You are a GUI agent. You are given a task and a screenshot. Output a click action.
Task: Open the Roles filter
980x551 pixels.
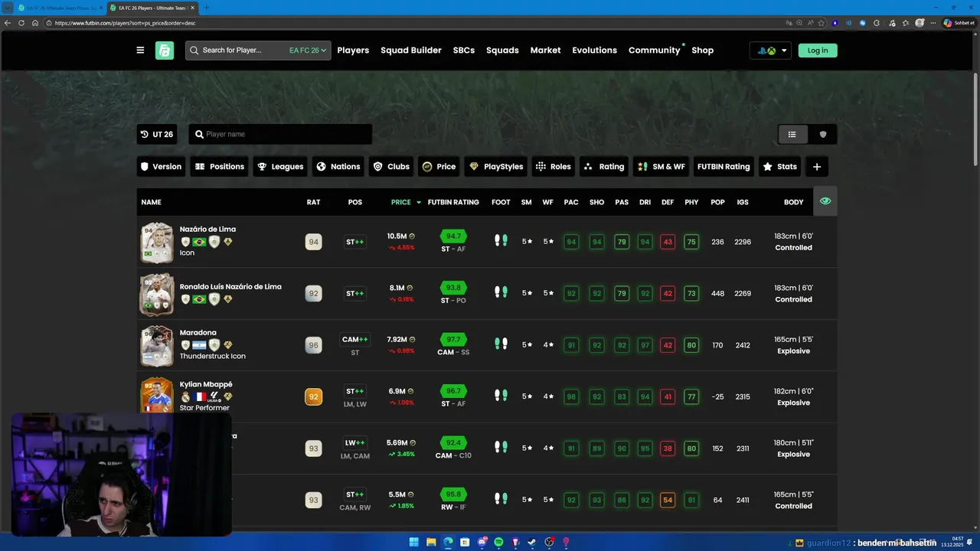point(553,166)
